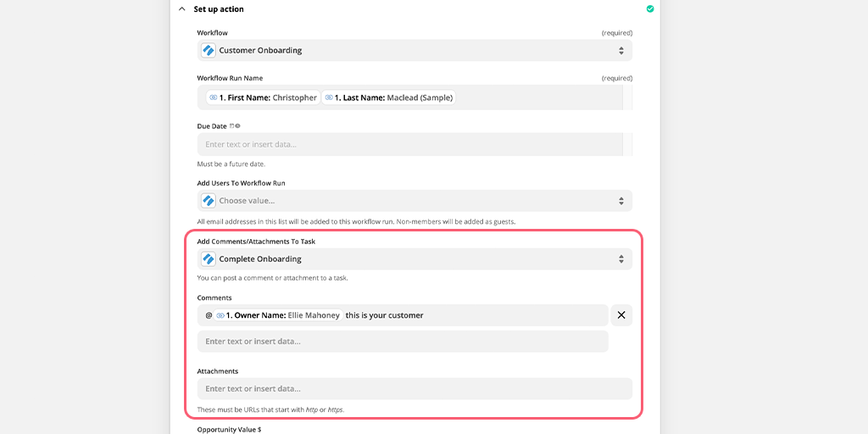Click the Process Street icon in Add Users field

point(209,200)
